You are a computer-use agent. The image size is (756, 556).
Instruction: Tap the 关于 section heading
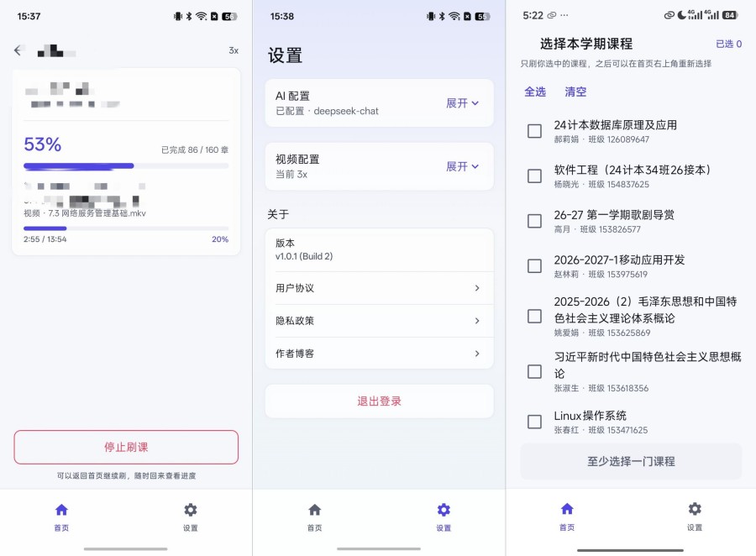pos(278,214)
